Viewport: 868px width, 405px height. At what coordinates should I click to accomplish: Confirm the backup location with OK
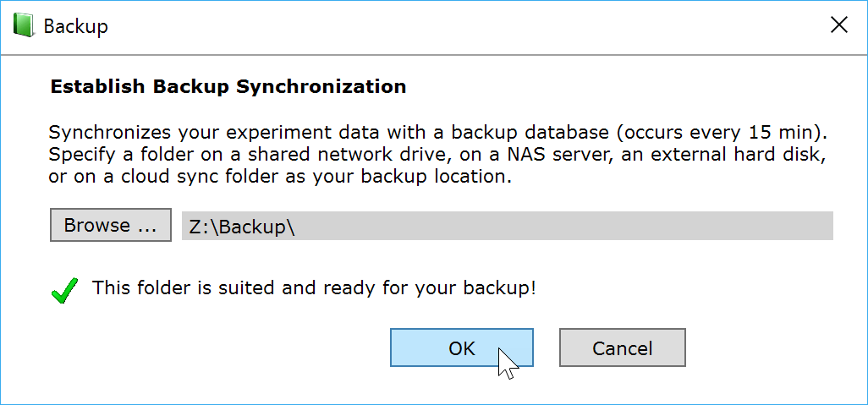point(461,348)
